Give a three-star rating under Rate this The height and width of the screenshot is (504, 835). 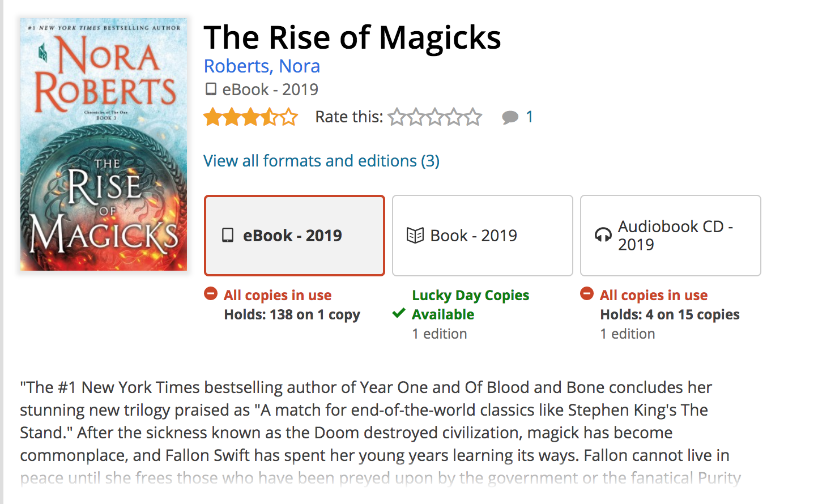click(x=435, y=117)
